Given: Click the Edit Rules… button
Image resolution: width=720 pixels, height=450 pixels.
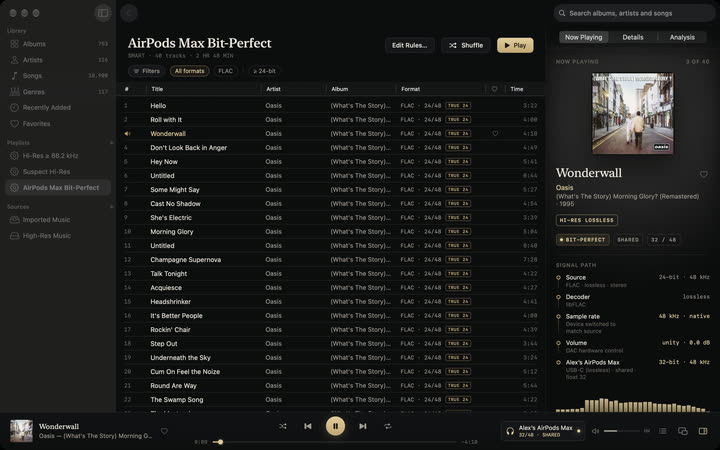Looking at the screenshot, I should point(409,45).
